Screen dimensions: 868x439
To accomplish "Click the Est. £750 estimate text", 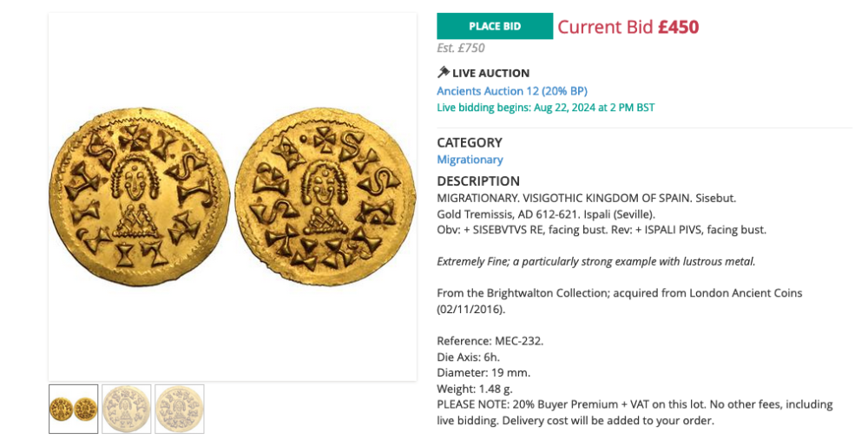I will pyautogui.click(x=461, y=49).
